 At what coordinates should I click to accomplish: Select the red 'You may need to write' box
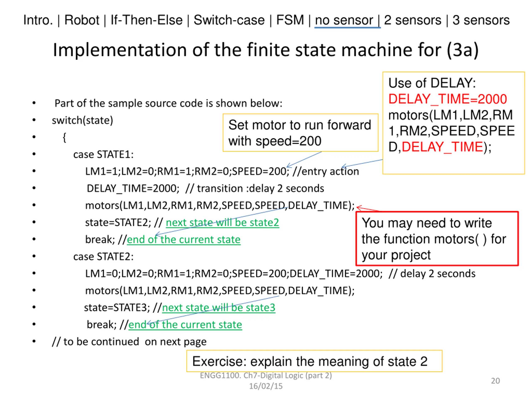pyautogui.click(x=437, y=239)
